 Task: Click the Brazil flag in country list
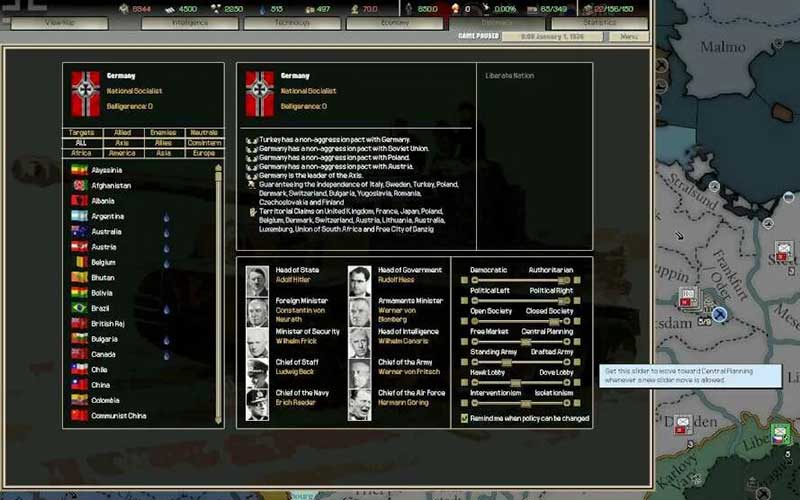tap(80, 308)
